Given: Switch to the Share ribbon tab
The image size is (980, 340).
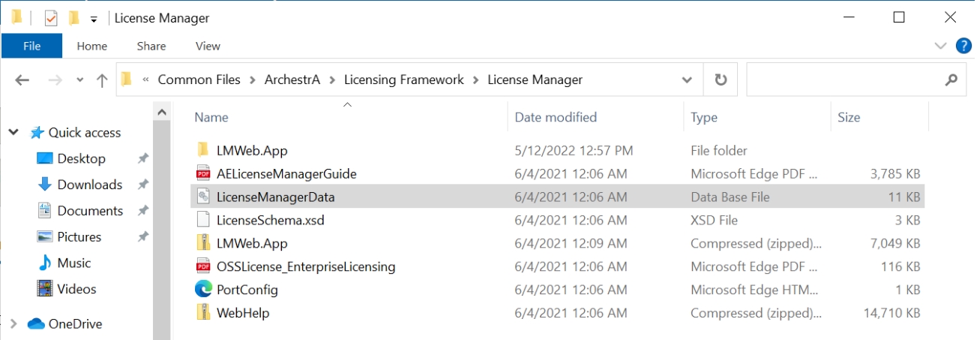Looking at the screenshot, I should 151,46.
